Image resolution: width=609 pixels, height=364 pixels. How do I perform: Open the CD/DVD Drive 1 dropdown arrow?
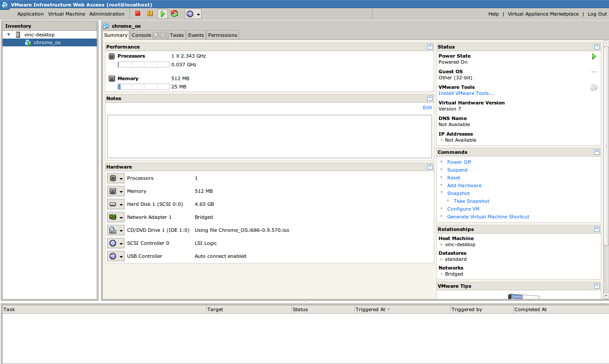121,231
